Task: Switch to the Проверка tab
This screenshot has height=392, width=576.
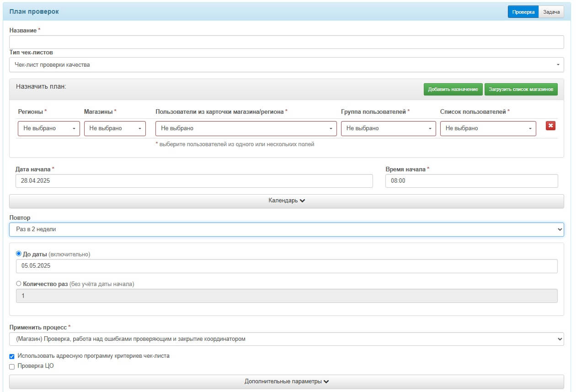Action: (523, 12)
